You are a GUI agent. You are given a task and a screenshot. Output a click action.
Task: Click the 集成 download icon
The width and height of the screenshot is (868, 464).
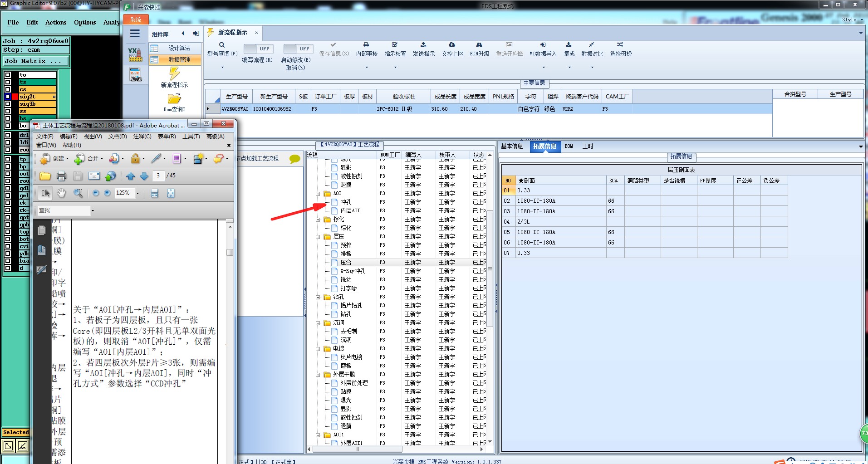pos(569,45)
